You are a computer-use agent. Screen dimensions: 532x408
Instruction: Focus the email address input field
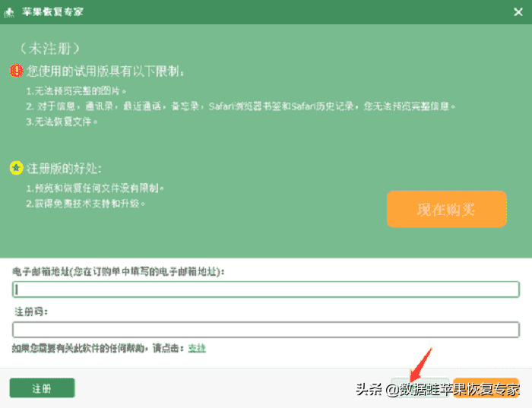coord(266,289)
